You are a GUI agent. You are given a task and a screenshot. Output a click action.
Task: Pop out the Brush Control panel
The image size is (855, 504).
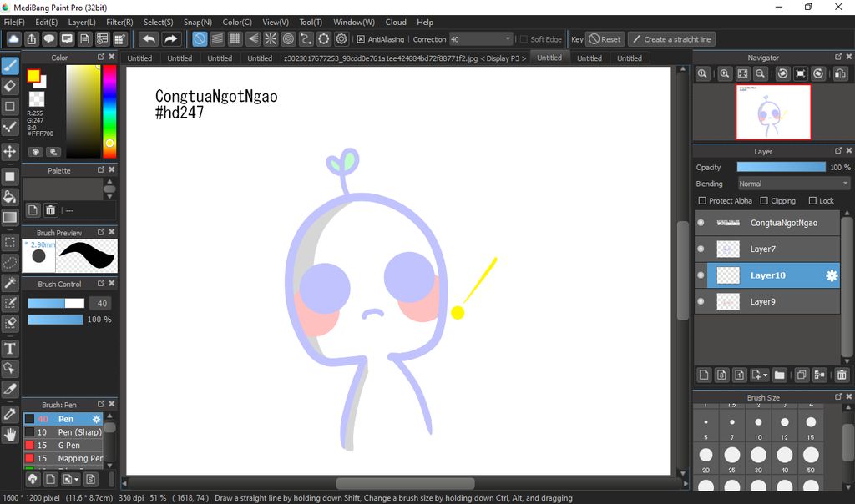coord(101,284)
